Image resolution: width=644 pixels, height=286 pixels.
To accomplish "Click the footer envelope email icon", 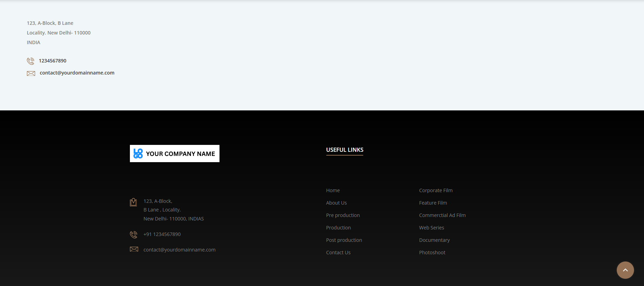I will coord(134,249).
